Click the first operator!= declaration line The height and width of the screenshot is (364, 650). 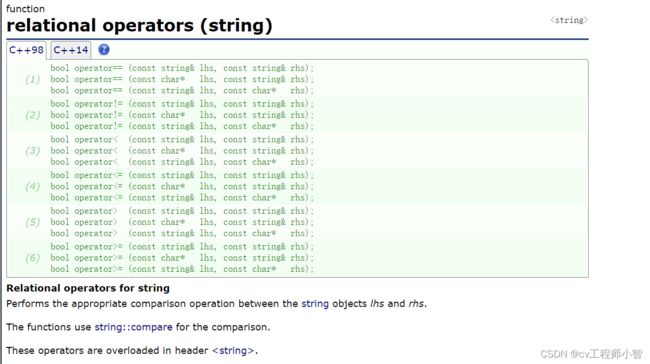182,104
